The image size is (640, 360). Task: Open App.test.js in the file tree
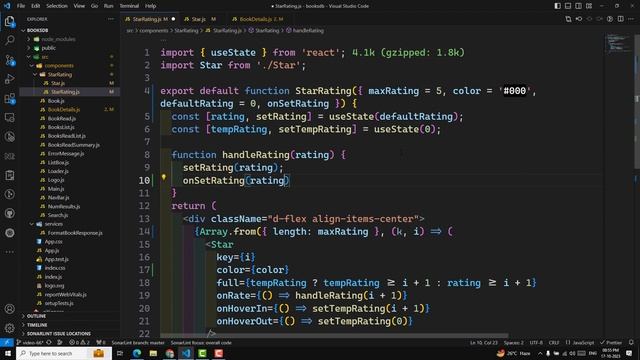(56, 260)
